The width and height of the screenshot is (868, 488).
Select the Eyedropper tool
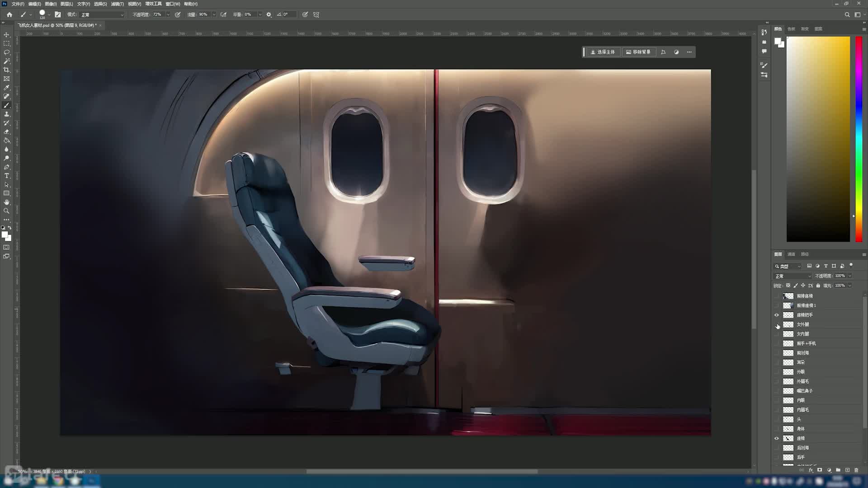pyautogui.click(x=6, y=88)
